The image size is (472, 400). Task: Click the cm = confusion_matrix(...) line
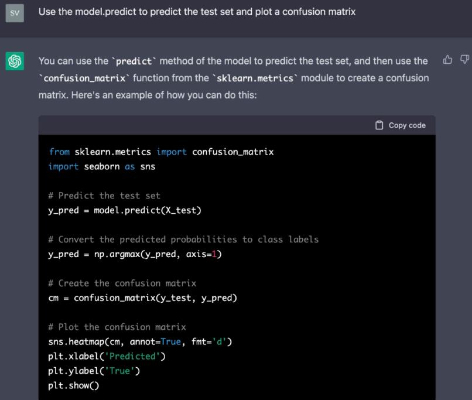pos(143,298)
